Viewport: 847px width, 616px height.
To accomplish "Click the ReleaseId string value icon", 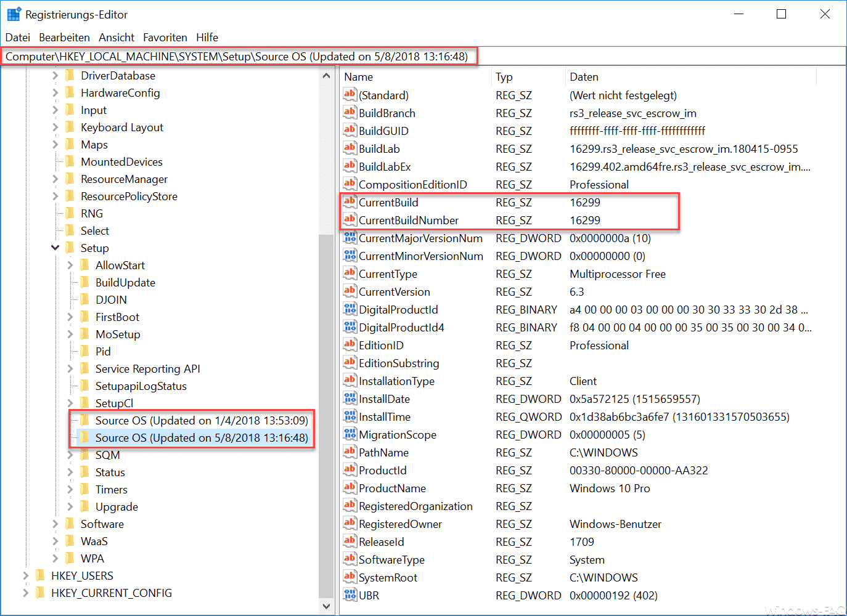I will tap(350, 541).
